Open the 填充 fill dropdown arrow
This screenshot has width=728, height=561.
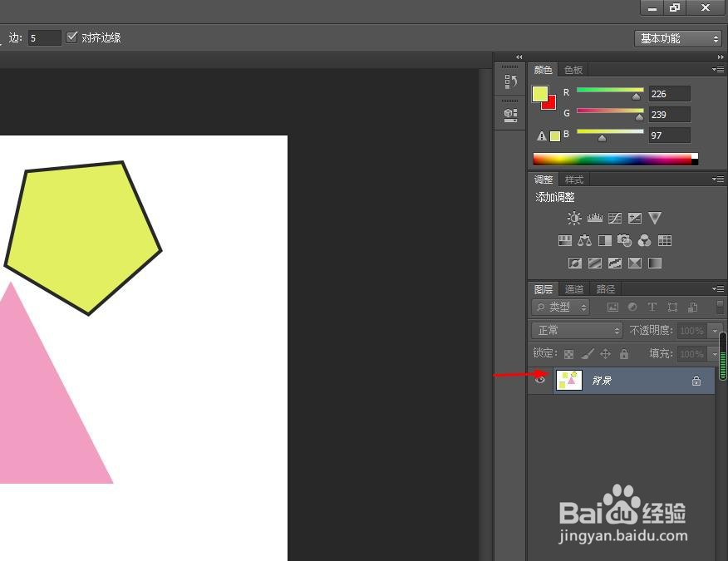click(715, 354)
